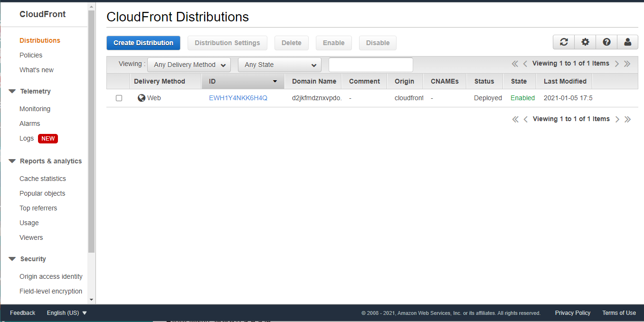The width and height of the screenshot is (644, 322).
Task: Open the help question mark icon
Action: pos(606,42)
